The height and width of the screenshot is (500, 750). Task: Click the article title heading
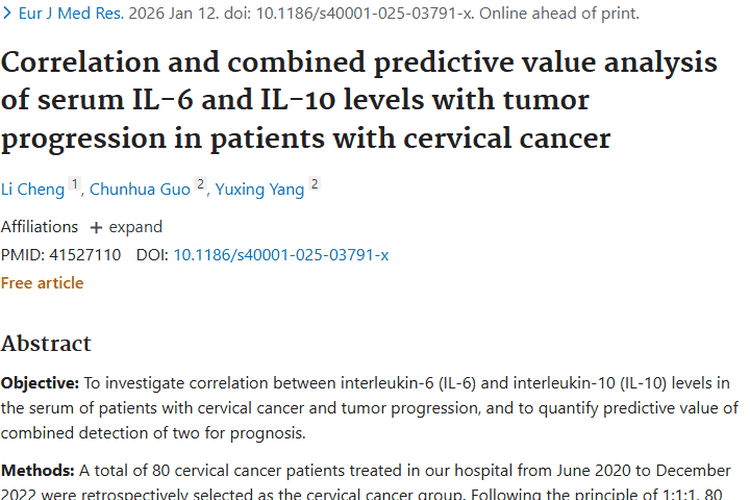pos(359,99)
